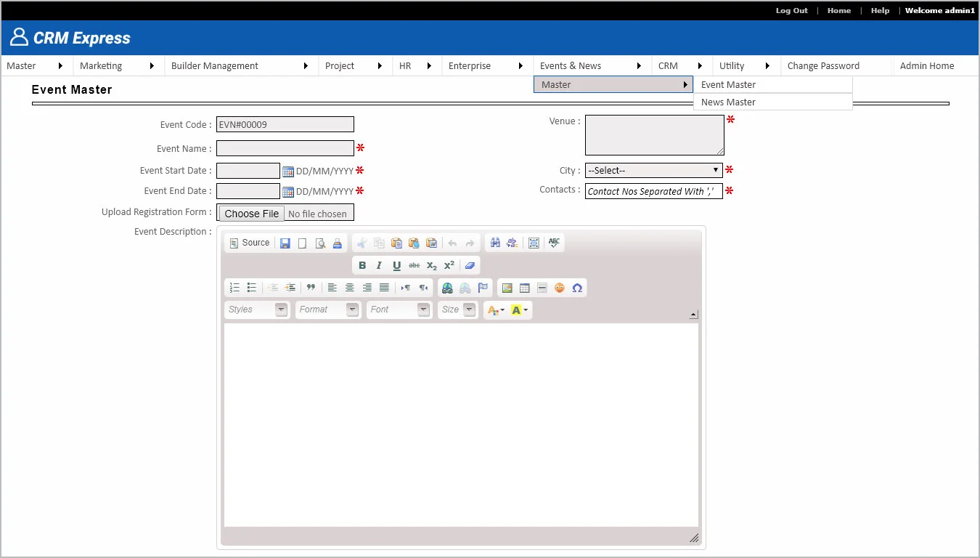Click the Preview icon in editor toolbar
Viewport: 980px width, 558px height.
coord(320,243)
